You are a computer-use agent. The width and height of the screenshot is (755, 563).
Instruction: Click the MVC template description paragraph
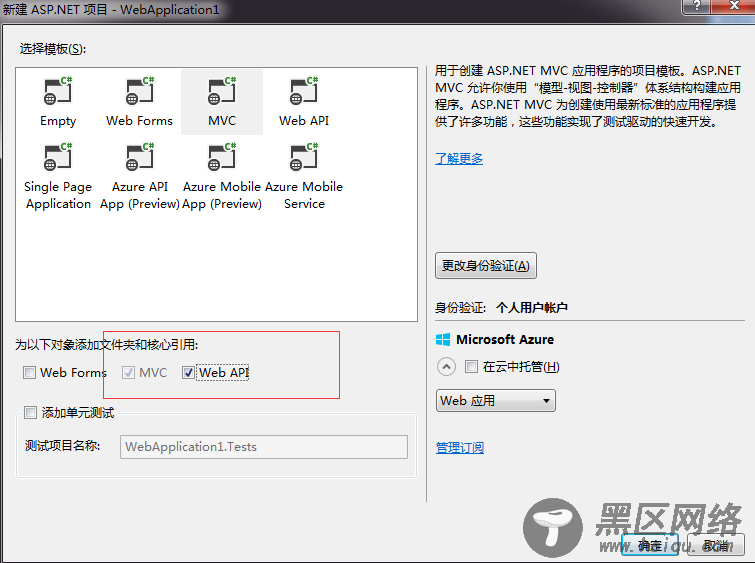587,96
